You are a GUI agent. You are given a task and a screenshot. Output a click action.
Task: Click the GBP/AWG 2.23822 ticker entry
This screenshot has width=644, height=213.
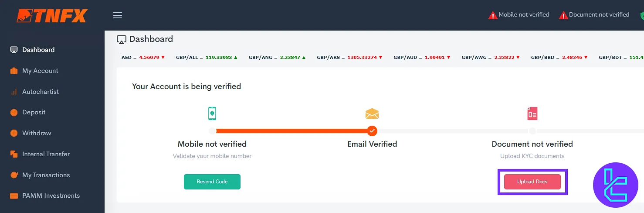(491, 57)
